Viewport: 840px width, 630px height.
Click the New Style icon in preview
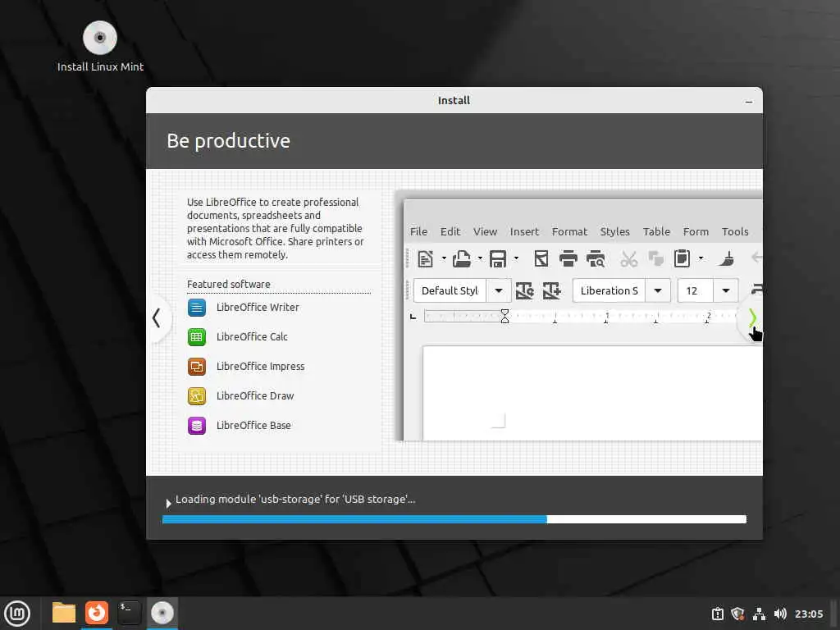(x=552, y=291)
